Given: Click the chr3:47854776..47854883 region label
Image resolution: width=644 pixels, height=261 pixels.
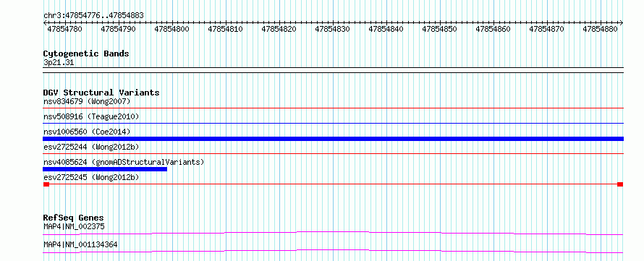Looking at the screenshot, I should click(93, 15).
